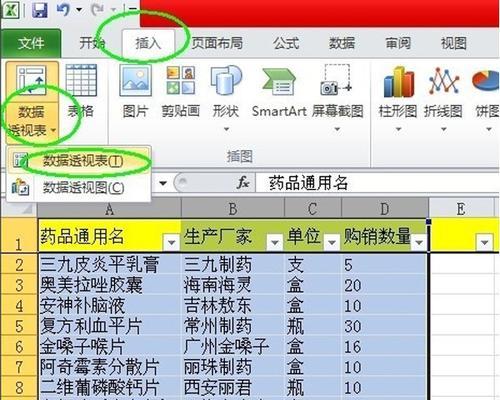The height and width of the screenshot is (400, 500).
Task: Select row 8 header
Action: (x=19, y=387)
